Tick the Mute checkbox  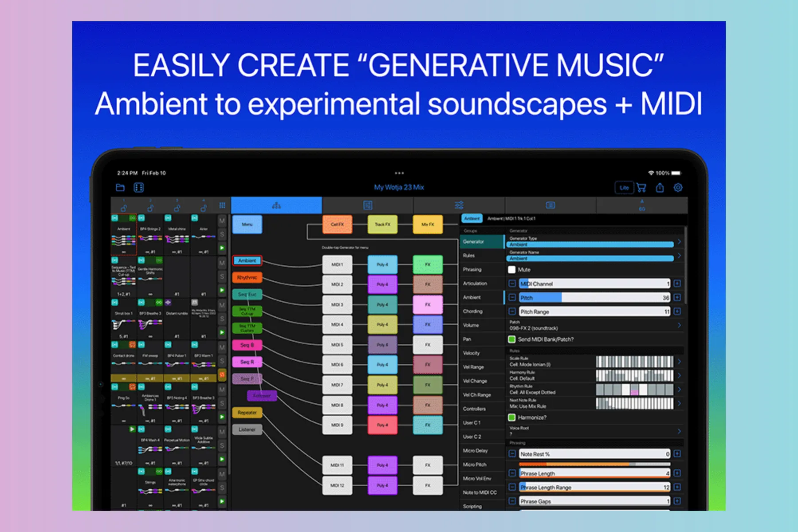512,270
